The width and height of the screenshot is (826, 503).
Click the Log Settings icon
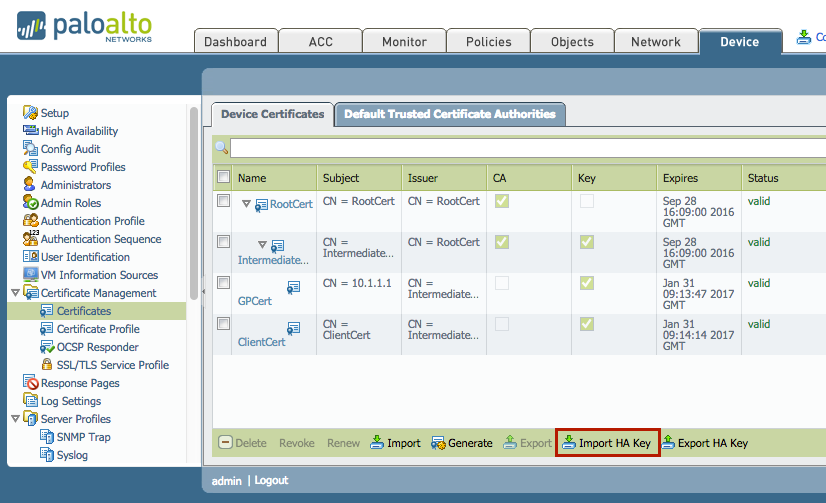[31, 400]
